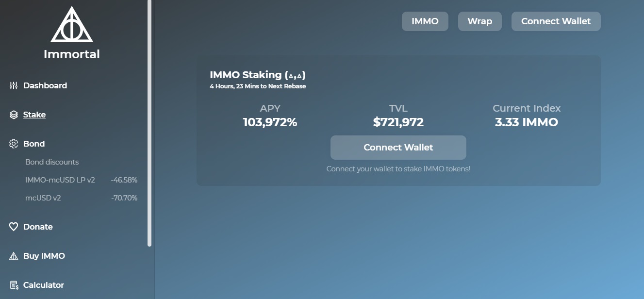Click the Immortal triangle logo
The width and height of the screenshot is (644, 299).
pos(72,24)
